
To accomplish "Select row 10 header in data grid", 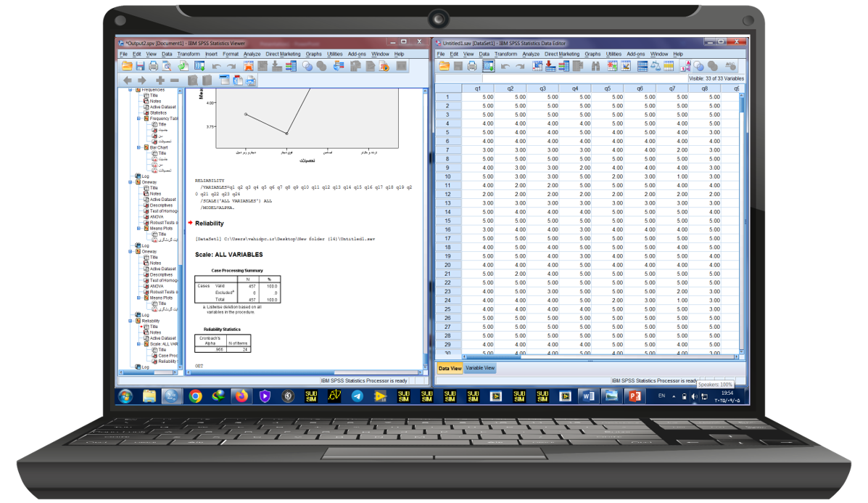I will (x=447, y=176).
